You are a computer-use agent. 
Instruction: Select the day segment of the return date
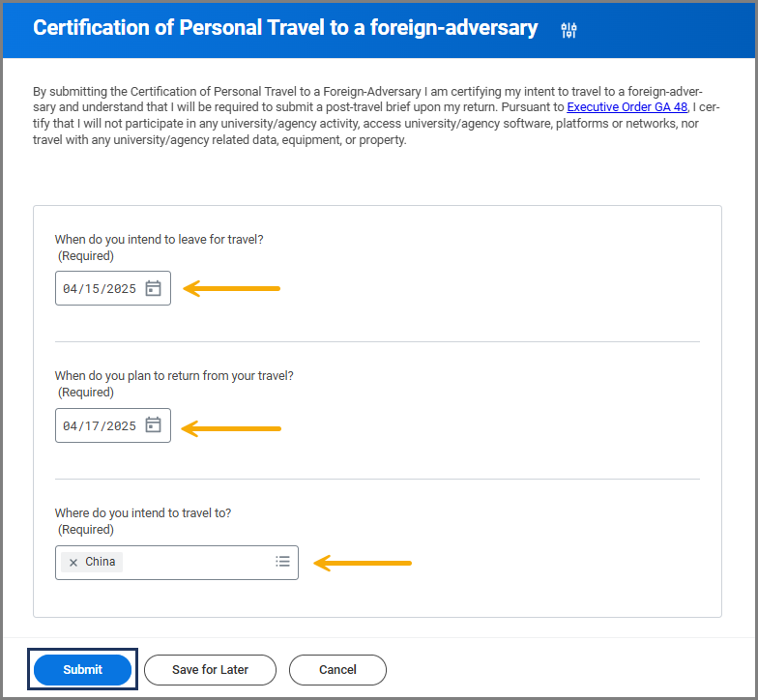click(92, 426)
